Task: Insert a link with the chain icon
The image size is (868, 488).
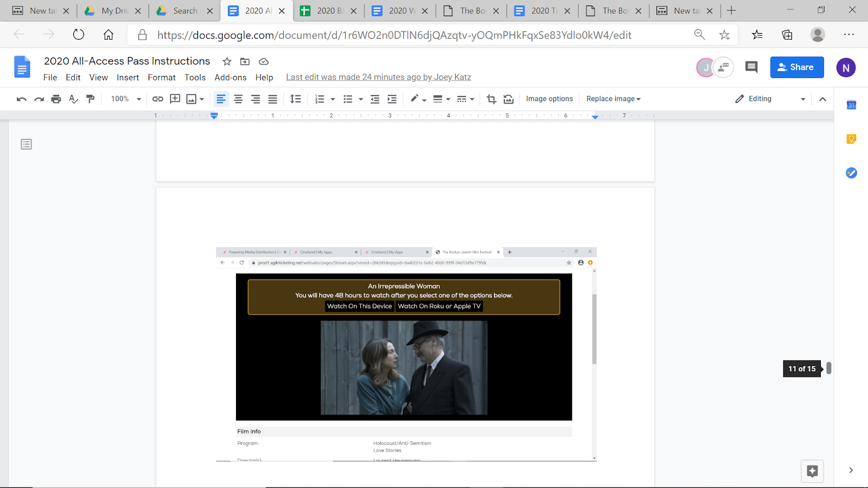Action: coord(157,99)
